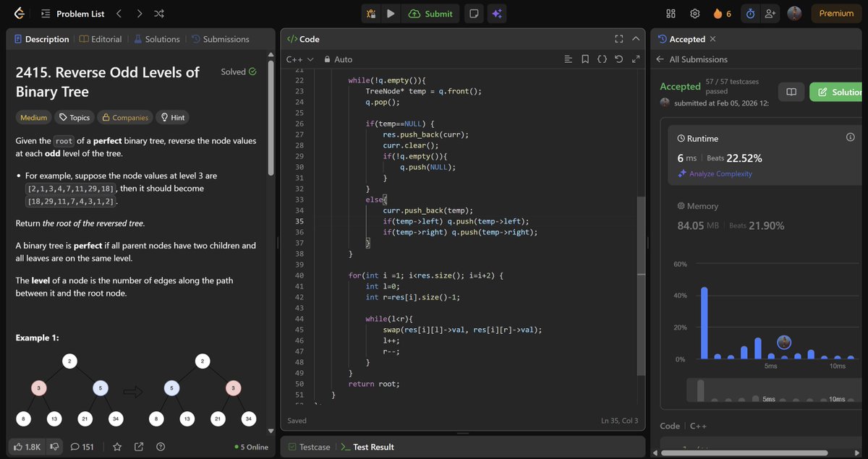The width and height of the screenshot is (868, 459).
Task: Toggle the Auto lock setting
Action: pos(338,59)
